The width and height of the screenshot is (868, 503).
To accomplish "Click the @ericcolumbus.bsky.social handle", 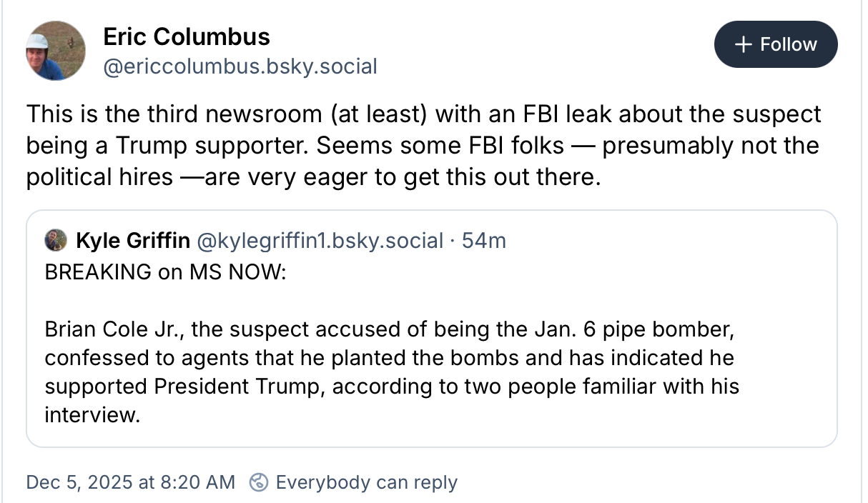I will coord(240,66).
